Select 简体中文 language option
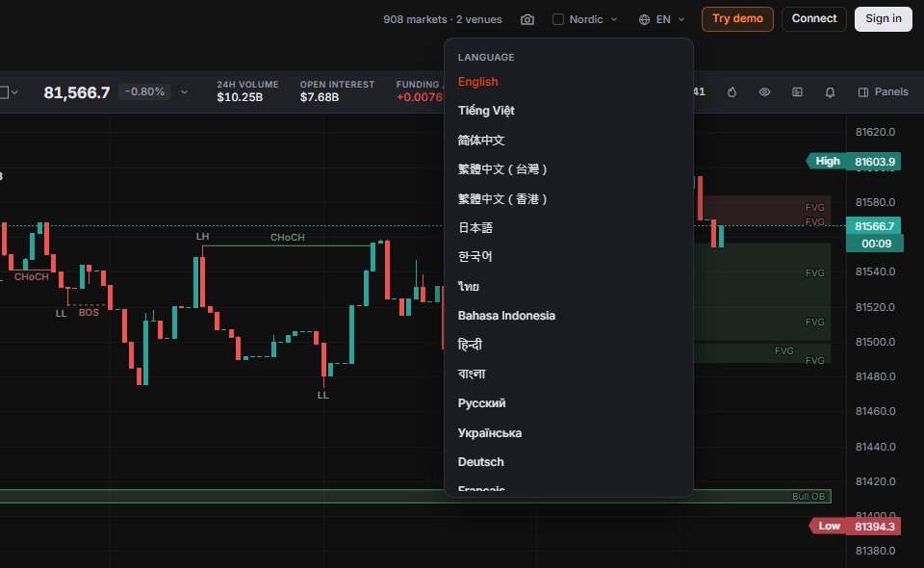This screenshot has height=568, width=924. tap(481, 141)
